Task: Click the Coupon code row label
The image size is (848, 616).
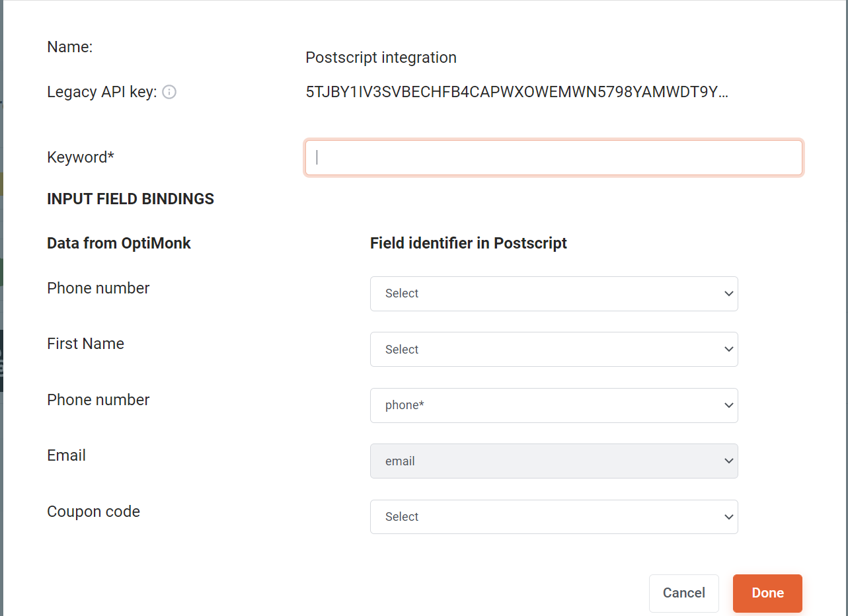Action: pos(93,512)
